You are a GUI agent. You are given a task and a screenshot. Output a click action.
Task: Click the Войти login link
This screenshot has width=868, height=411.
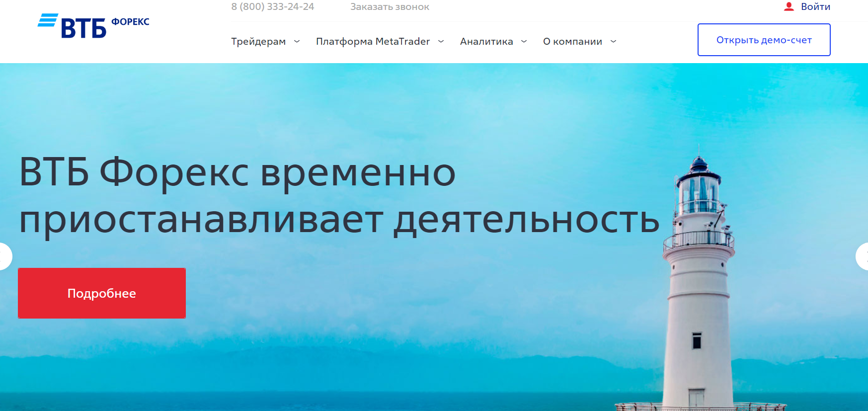coord(815,6)
